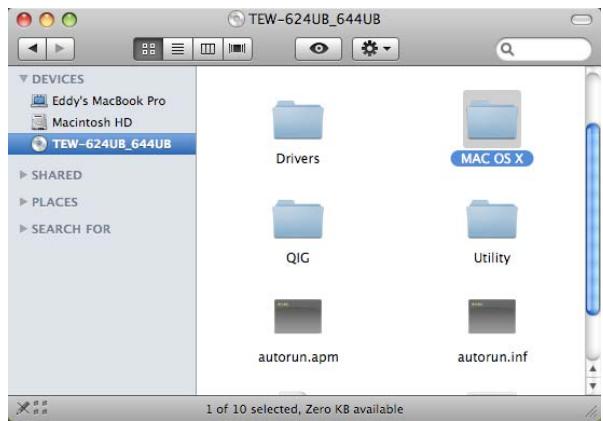Click the window resize grip corner

pyautogui.click(x=593, y=412)
